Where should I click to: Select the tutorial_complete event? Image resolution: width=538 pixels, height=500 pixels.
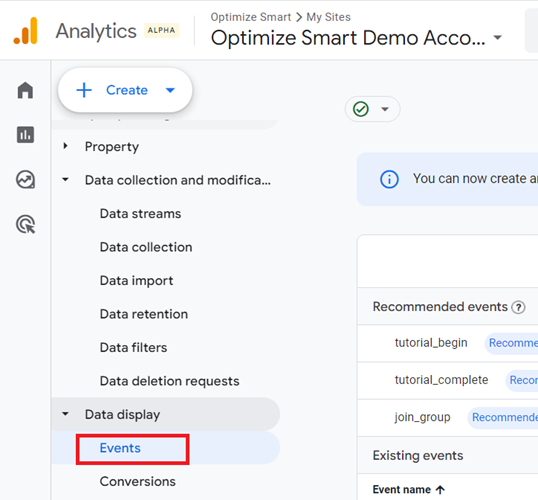pyautogui.click(x=441, y=380)
